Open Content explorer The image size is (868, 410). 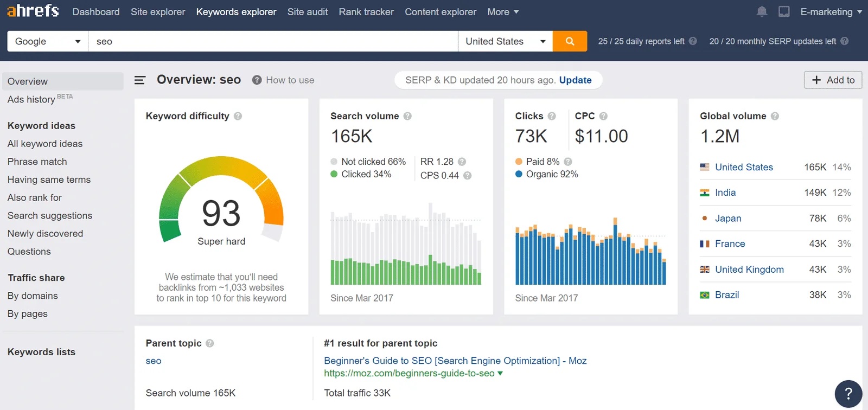[441, 11]
